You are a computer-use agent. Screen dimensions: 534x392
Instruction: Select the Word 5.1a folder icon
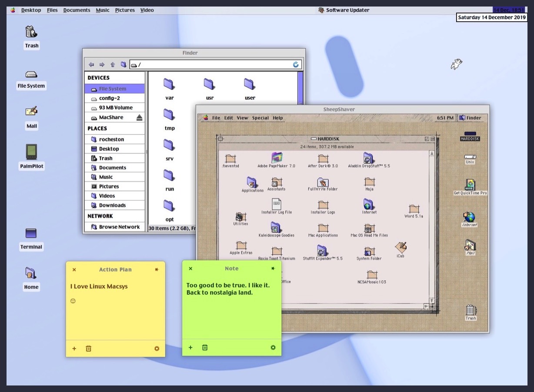(x=414, y=209)
